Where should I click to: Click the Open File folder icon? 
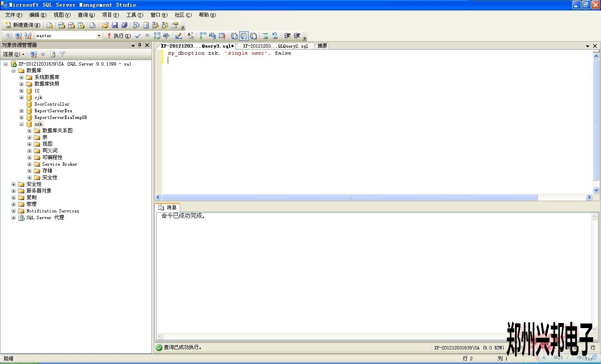(x=105, y=25)
